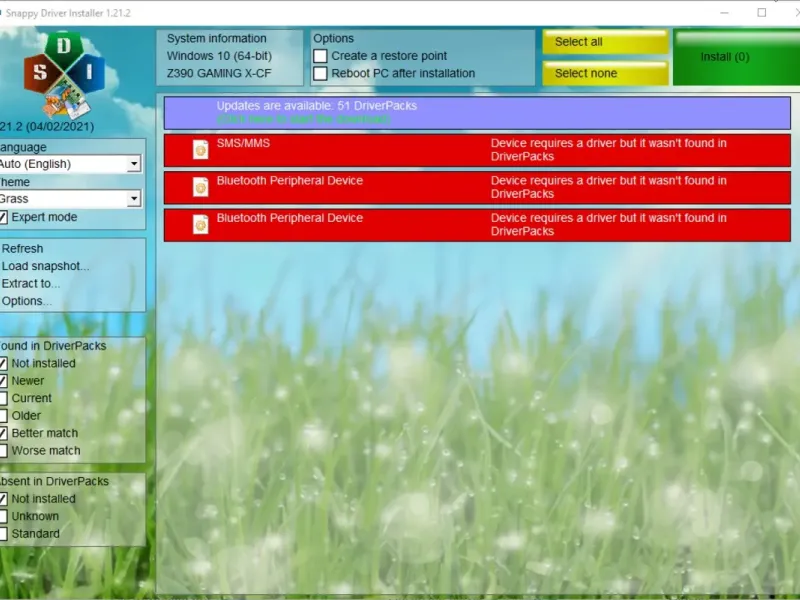Open the Theme dropdown arrow

(134, 198)
